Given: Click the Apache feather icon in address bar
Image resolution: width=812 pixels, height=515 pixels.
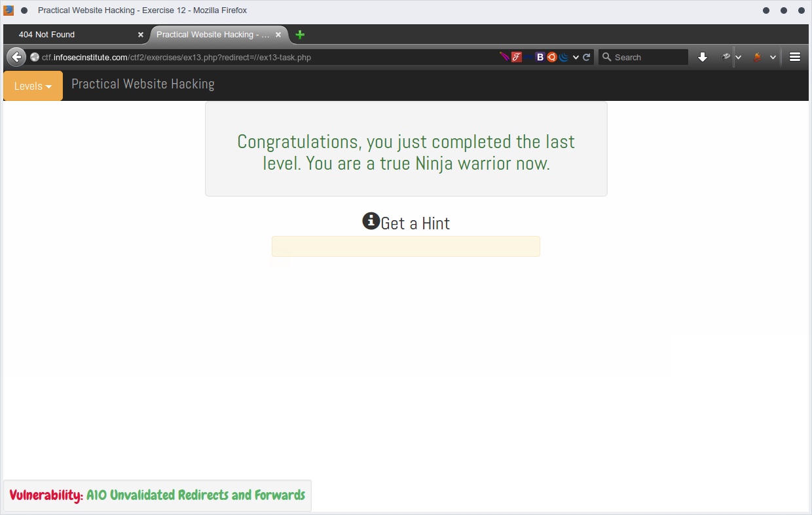Looking at the screenshot, I should point(504,57).
